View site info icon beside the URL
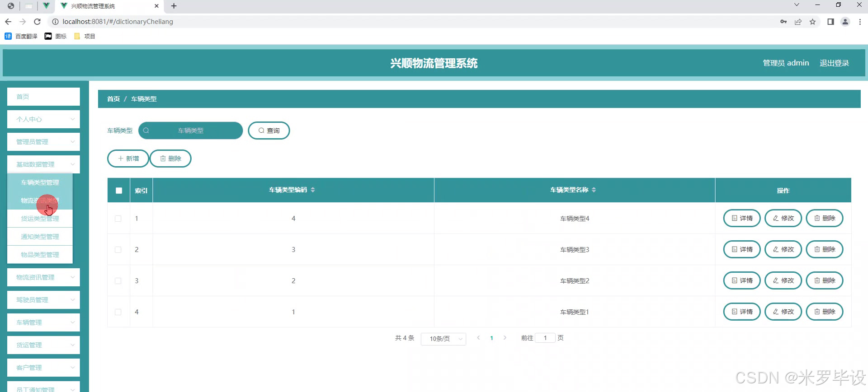 pos(55,22)
